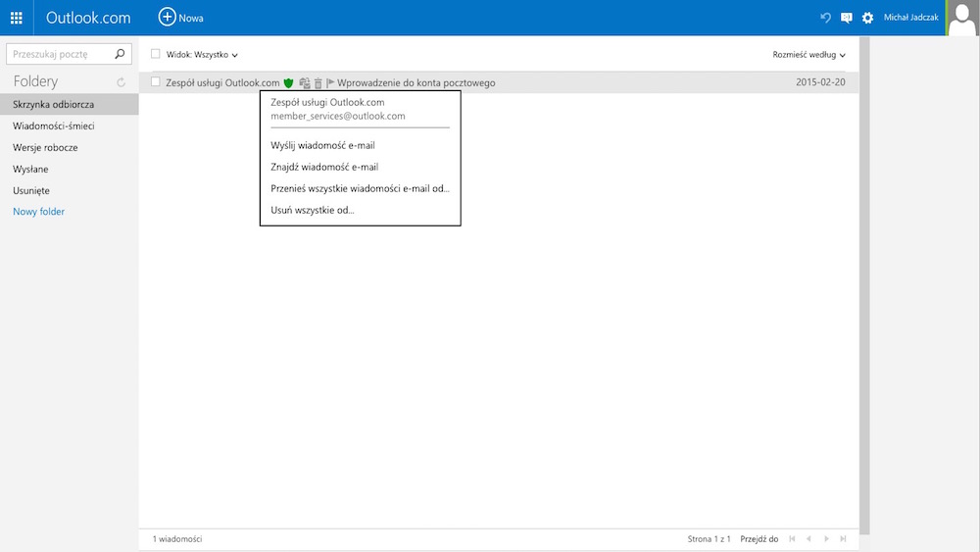Choose Usuń wszystkie od... from the menu
The height and width of the screenshot is (552, 980).
click(312, 210)
